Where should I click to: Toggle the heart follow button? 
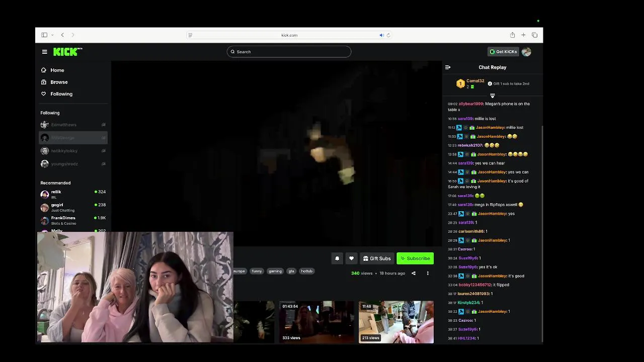click(x=351, y=258)
